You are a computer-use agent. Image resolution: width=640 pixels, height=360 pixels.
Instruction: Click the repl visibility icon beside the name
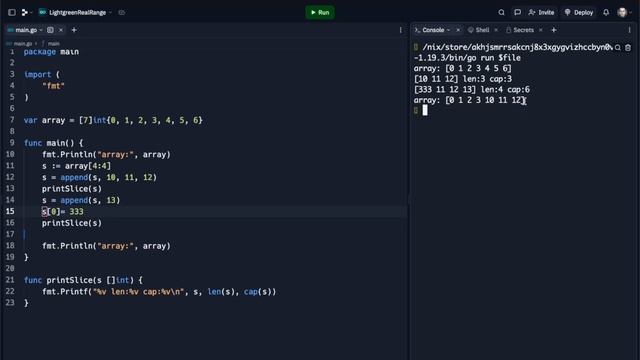click(122, 12)
